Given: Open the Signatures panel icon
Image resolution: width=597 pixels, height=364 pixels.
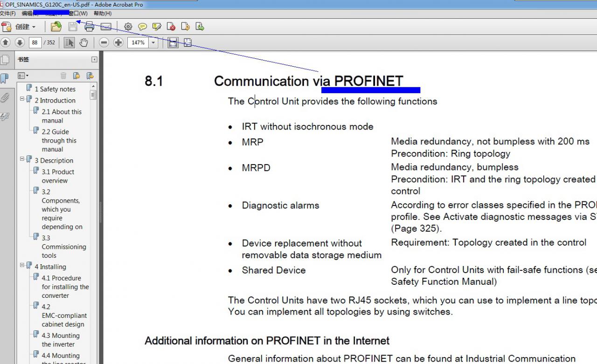Looking at the screenshot, I should pos(5,117).
